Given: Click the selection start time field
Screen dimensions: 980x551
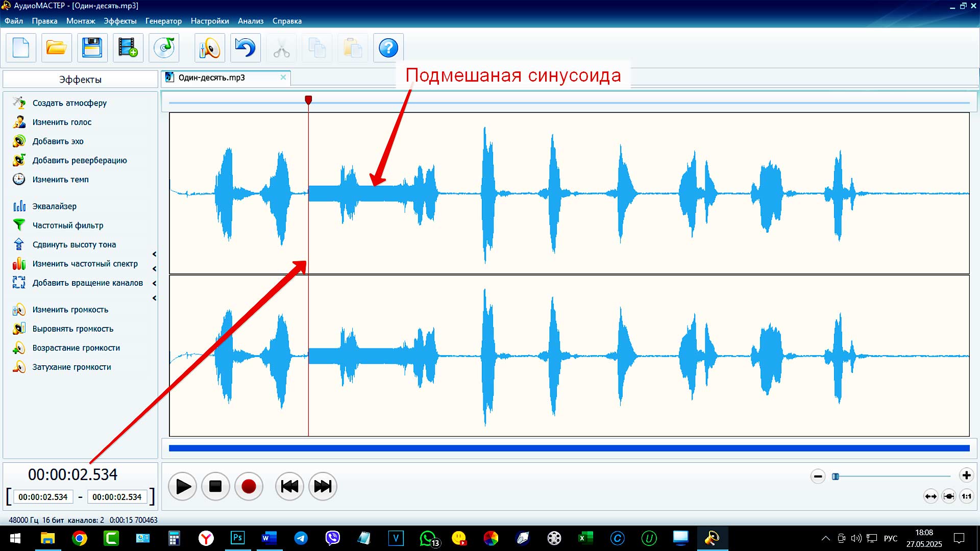Looking at the screenshot, I should pyautogui.click(x=43, y=497).
